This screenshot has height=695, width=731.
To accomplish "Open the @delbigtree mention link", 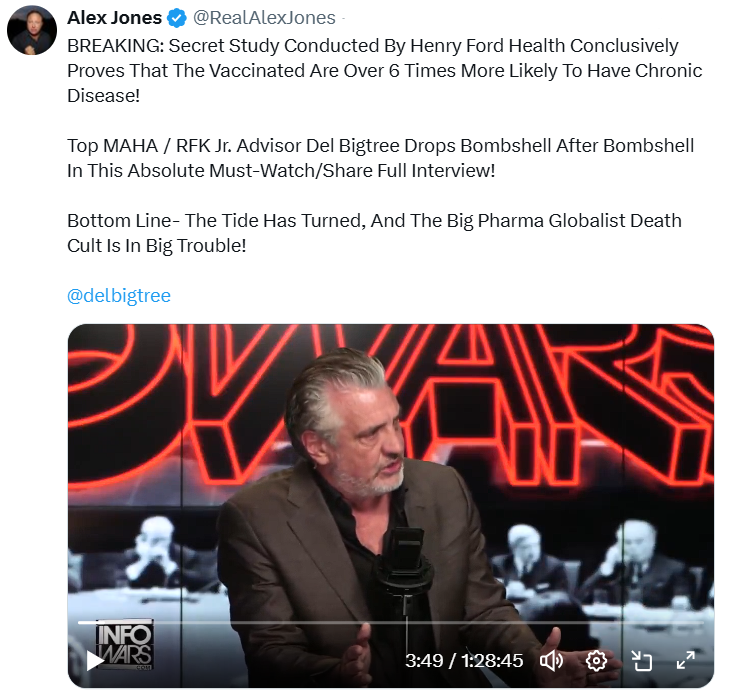I will click(119, 296).
